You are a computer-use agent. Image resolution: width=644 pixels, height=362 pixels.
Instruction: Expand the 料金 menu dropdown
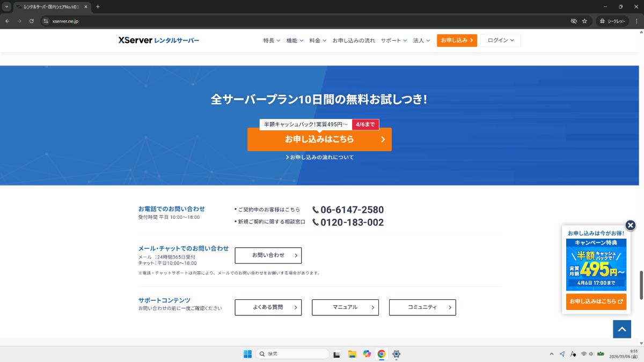click(x=318, y=41)
